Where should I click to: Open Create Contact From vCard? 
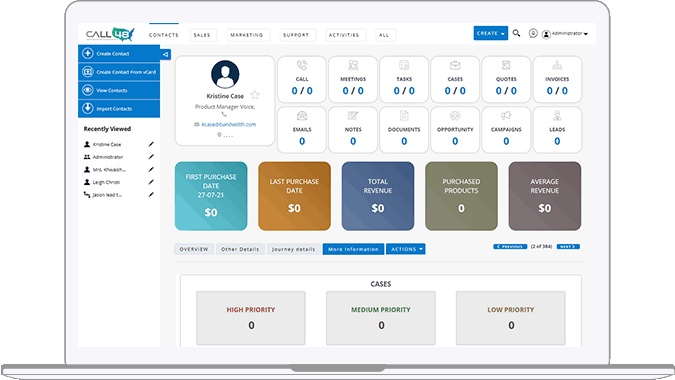[x=119, y=72]
